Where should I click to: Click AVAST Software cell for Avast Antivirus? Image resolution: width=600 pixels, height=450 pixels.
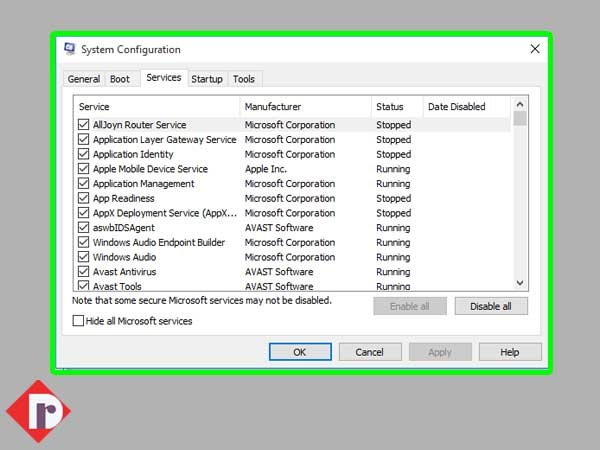click(x=279, y=272)
